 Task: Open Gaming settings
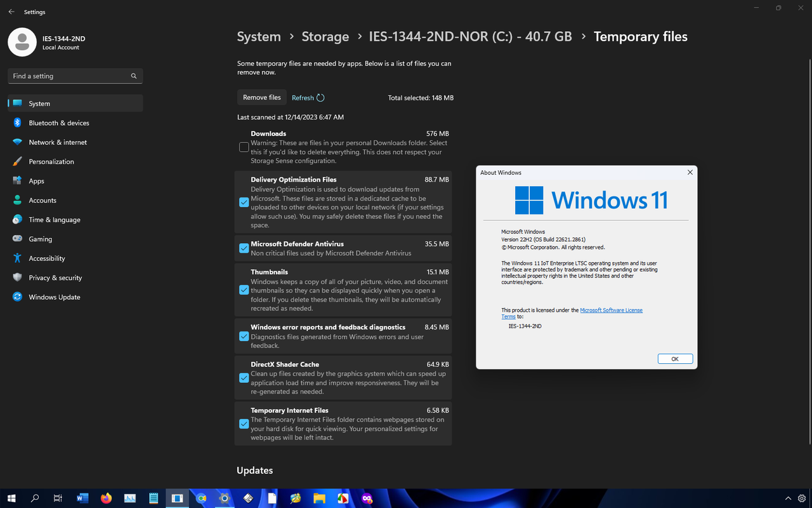[75, 239]
